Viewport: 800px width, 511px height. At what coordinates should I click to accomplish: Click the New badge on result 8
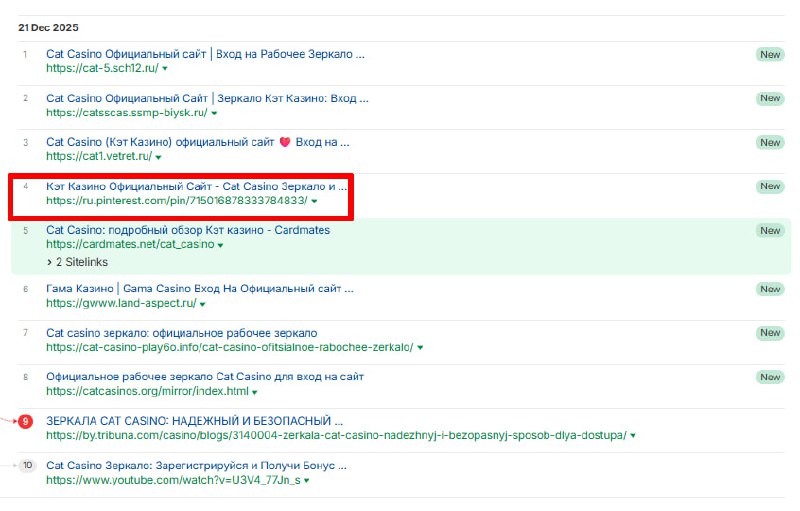[769, 377]
